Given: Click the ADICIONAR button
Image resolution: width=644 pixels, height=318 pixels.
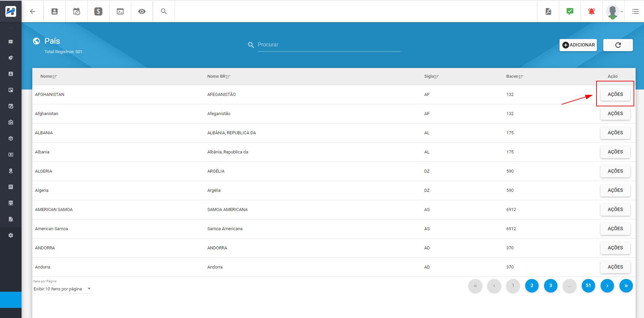Looking at the screenshot, I should [x=578, y=45].
